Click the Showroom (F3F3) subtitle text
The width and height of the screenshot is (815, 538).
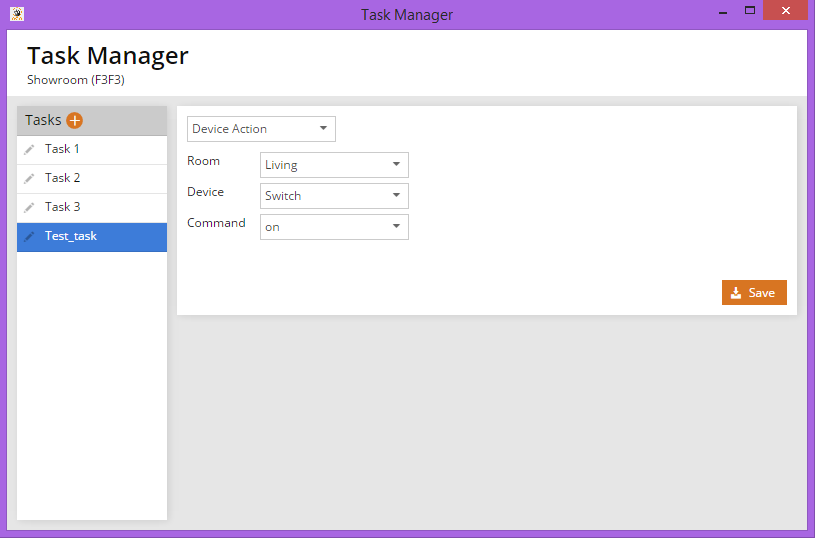76,80
